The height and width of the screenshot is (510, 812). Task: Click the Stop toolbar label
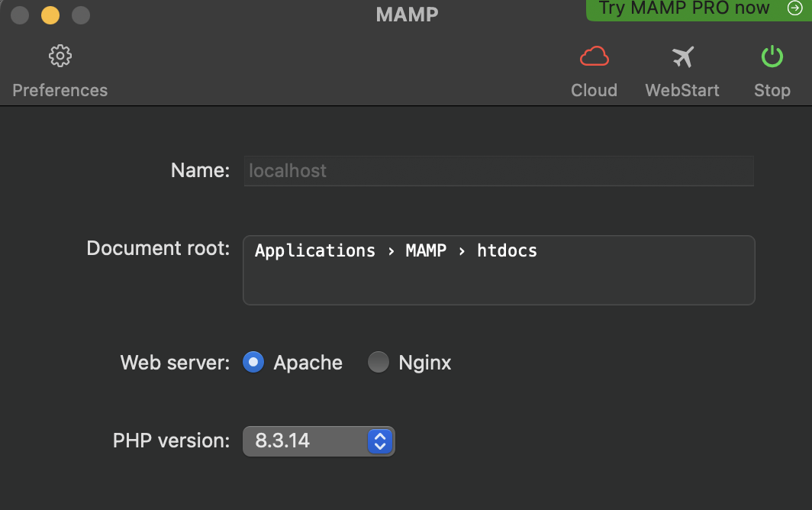[772, 90]
